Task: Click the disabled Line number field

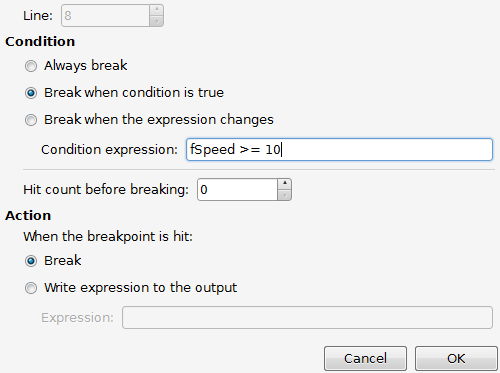Action: pos(105,15)
